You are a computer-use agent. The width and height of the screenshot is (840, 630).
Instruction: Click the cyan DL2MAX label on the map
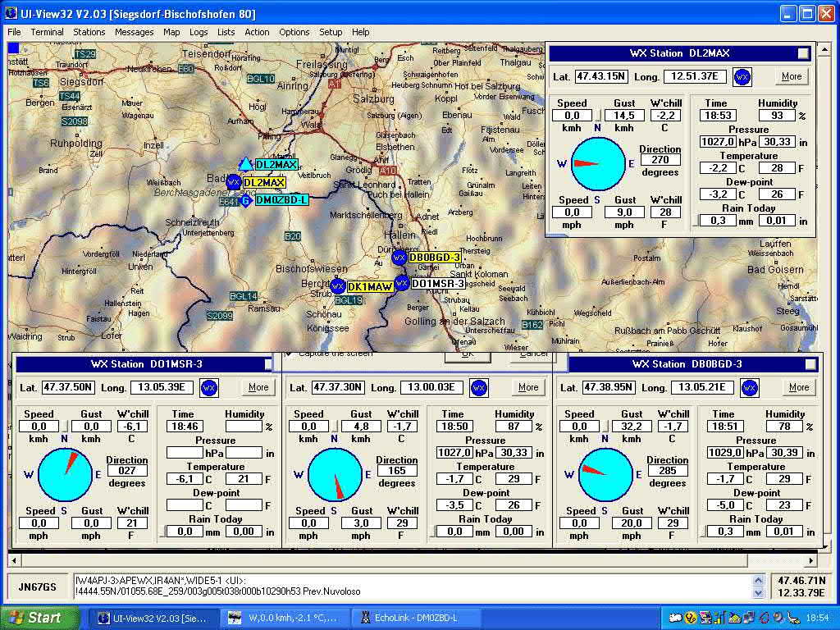276,164
